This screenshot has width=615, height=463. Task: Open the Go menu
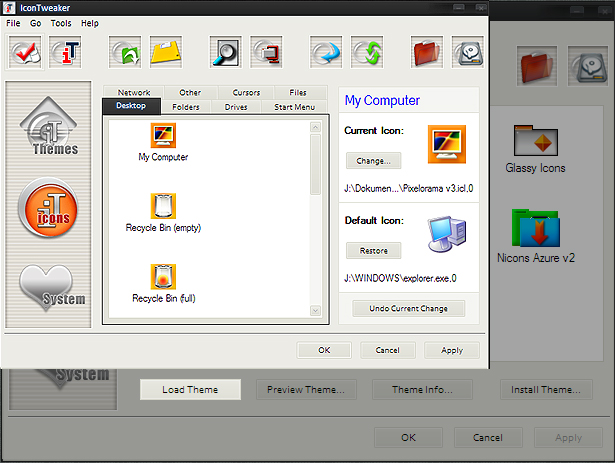click(x=35, y=24)
